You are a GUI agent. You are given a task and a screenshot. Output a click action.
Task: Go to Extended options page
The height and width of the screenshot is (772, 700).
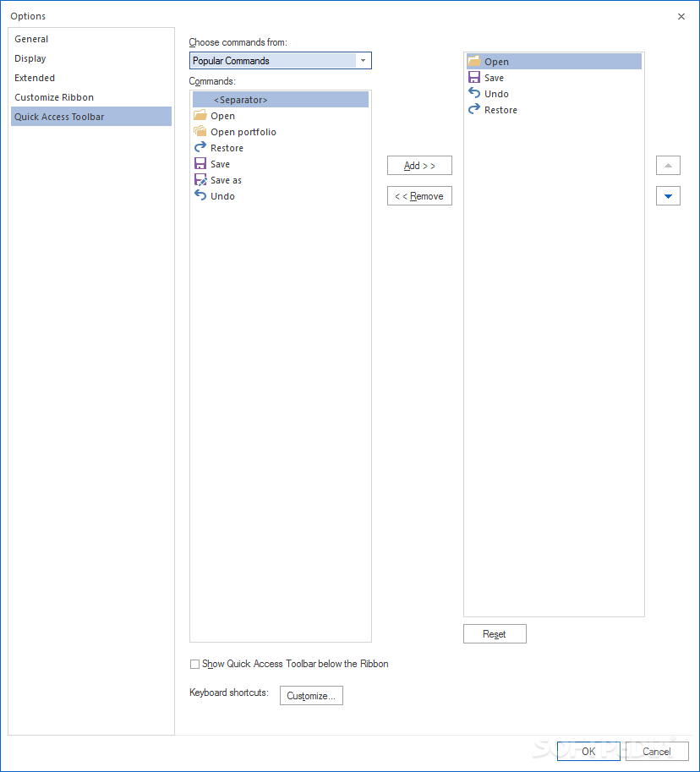[91, 78]
